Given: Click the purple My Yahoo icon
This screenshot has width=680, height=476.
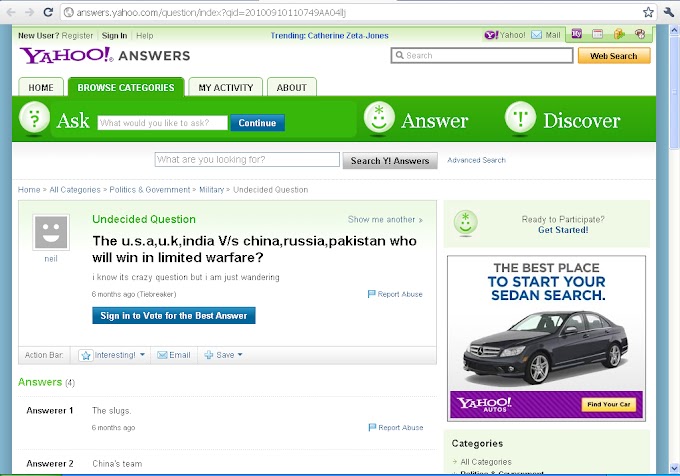Looking at the screenshot, I should tap(576, 34).
